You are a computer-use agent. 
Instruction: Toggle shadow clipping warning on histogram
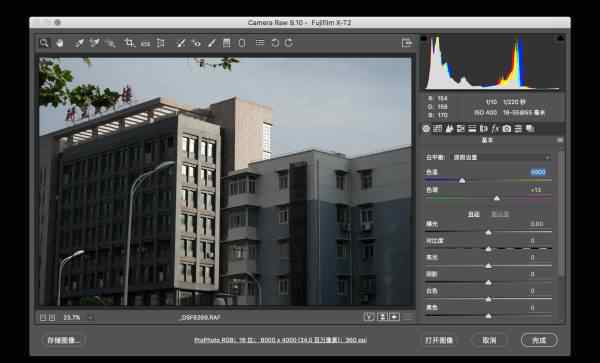coord(424,38)
